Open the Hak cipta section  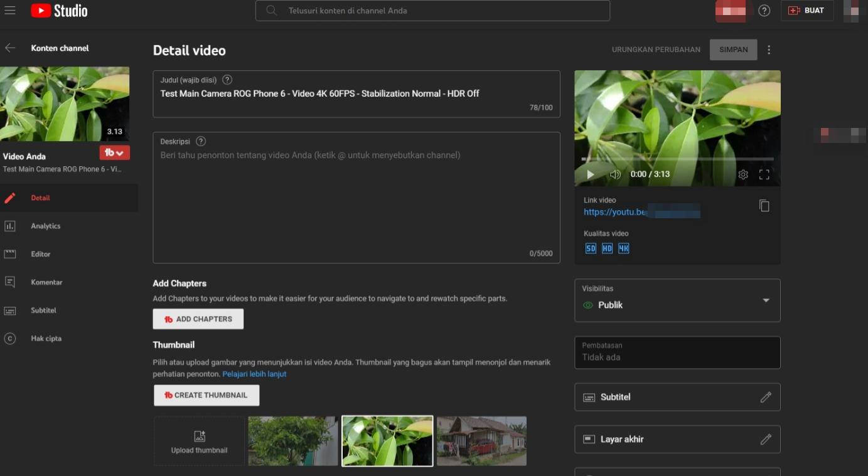pos(69,339)
